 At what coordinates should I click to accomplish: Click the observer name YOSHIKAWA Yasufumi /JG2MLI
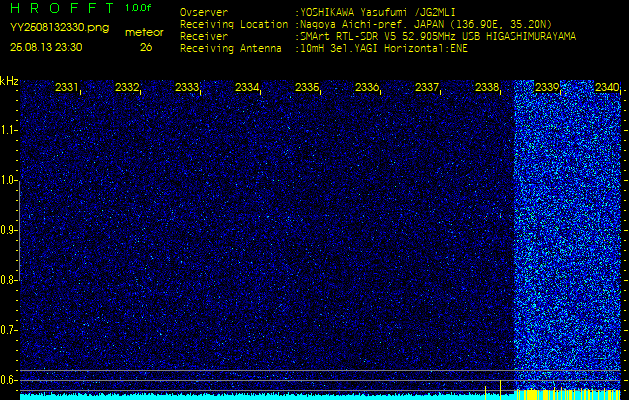point(378,12)
